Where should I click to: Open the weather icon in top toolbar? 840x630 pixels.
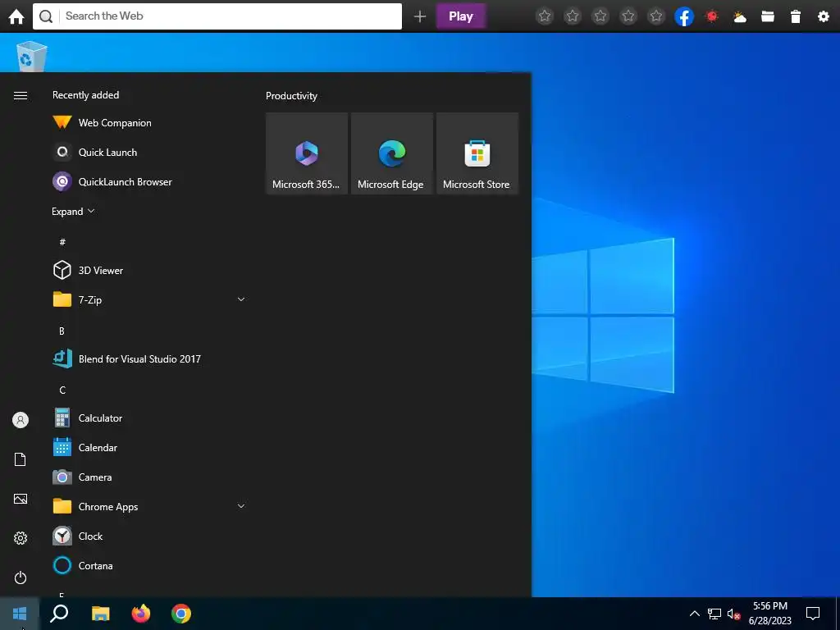740,17
